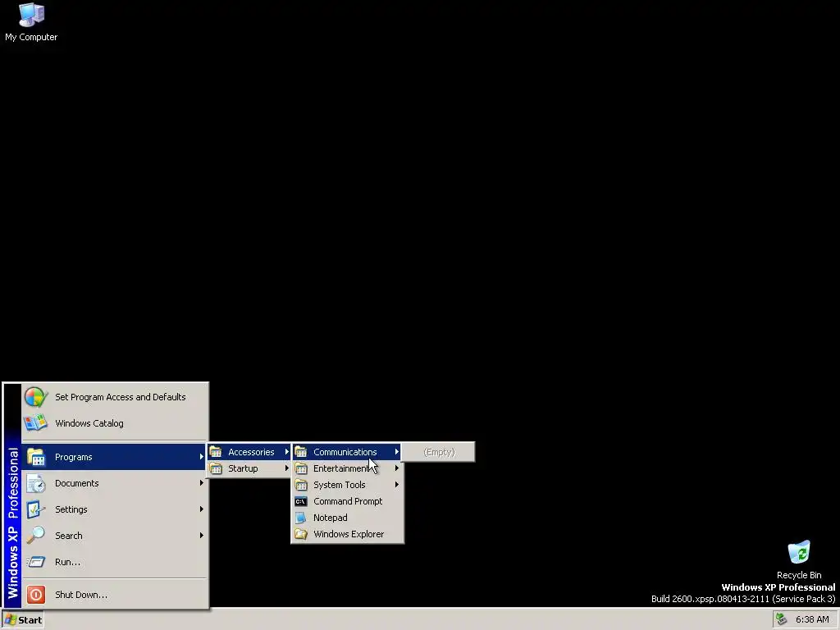Image resolution: width=840 pixels, height=630 pixels.
Task: Select the Communications label
Action: (x=345, y=452)
